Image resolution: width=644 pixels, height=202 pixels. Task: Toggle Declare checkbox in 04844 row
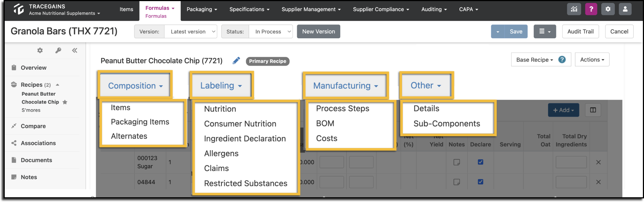coord(480,182)
